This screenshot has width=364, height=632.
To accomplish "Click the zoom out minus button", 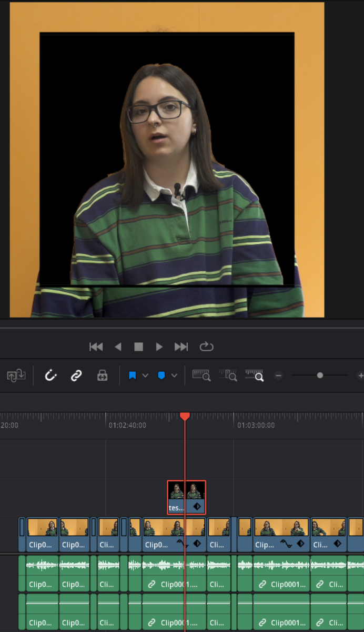I will coord(279,376).
